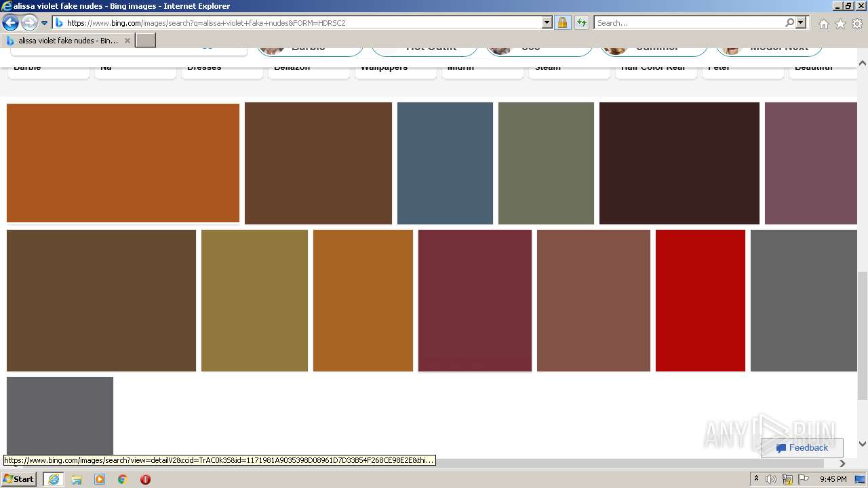The image size is (868, 488).
Task: Click the red circular taskbar icon
Action: coord(145,479)
